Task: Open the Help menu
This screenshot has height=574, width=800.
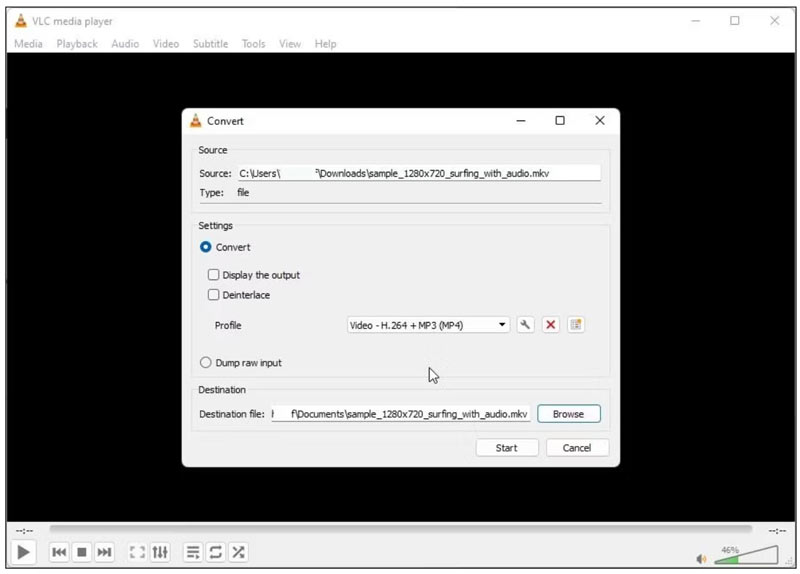Action: pyautogui.click(x=326, y=44)
